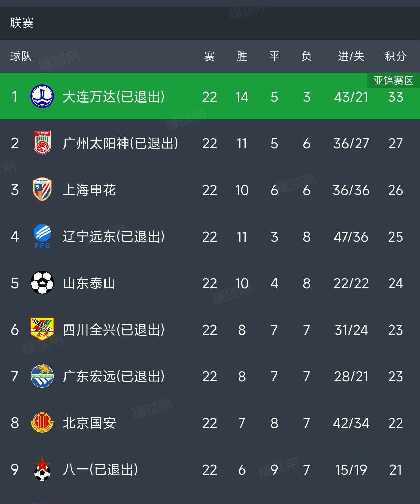Click the 进/失 column header
This screenshot has height=504, width=420.
[351, 56]
